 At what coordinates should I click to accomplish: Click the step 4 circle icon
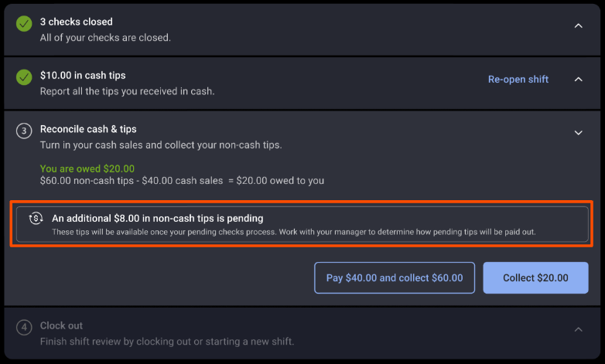25,328
